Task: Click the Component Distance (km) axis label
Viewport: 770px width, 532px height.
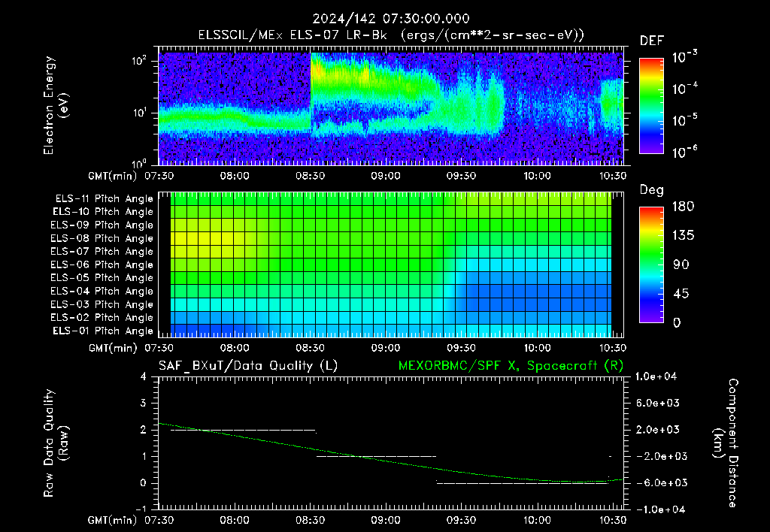Action: coord(726,443)
